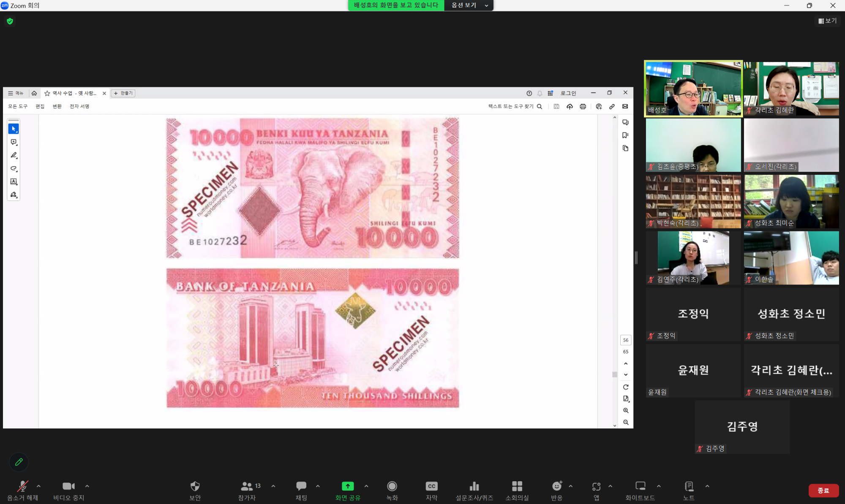The height and width of the screenshot is (504, 845).
Task: Open the page thumbnails panel icon
Action: [625, 148]
